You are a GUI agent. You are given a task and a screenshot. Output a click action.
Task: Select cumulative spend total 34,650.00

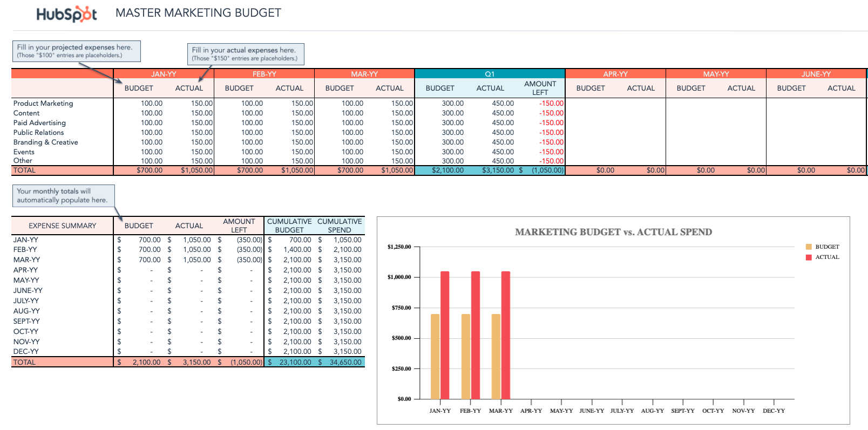[345, 362]
